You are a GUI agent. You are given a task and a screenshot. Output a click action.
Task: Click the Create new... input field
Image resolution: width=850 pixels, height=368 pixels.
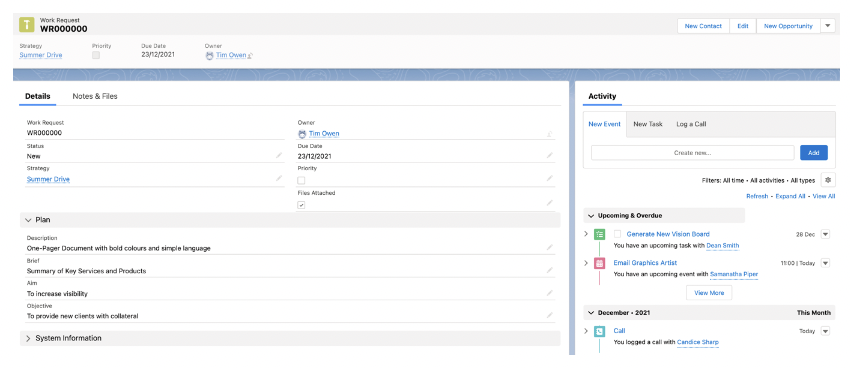[x=692, y=153]
